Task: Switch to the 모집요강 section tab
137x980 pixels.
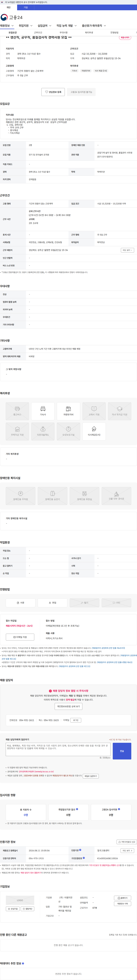Action: [13, 33]
